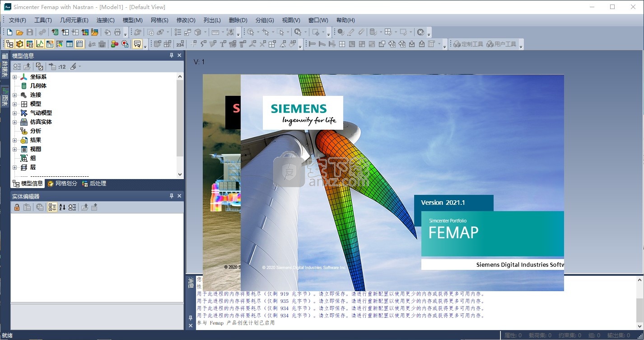Open the 工具(T) menu
This screenshot has width=644, height=340.
click(43, 20)
